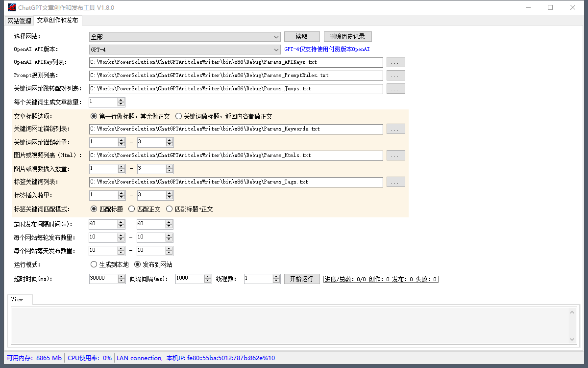588x368 pixels.
Task: Open the 选择网站 dropdown showing 全部
Action: coord(185,37)
